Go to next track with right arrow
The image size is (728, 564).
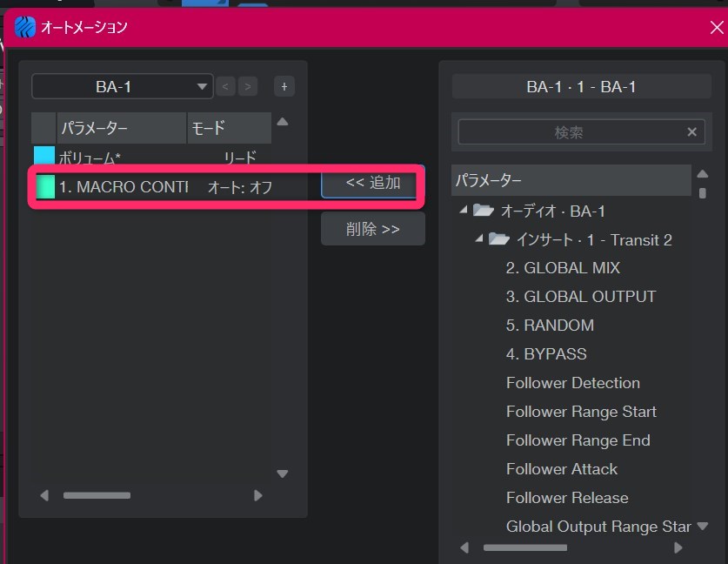[x=249, y=86]
